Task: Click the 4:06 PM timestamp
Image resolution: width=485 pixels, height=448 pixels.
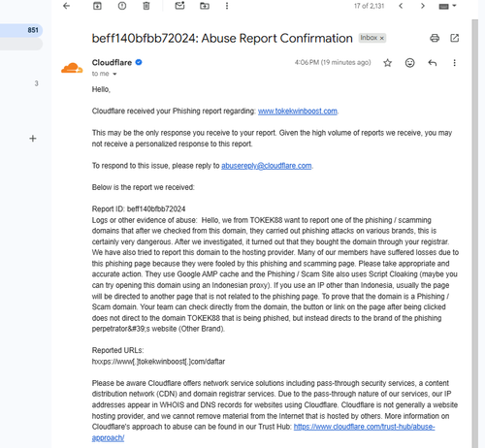Action: click(333, 62)
